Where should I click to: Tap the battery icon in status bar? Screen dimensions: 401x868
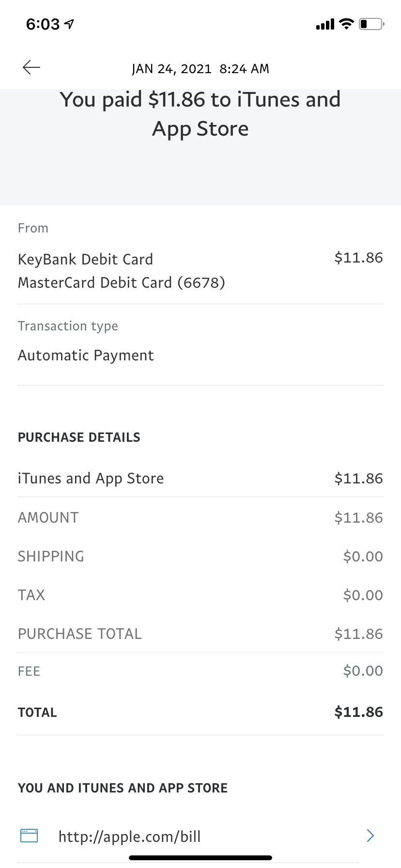(371, 24)
